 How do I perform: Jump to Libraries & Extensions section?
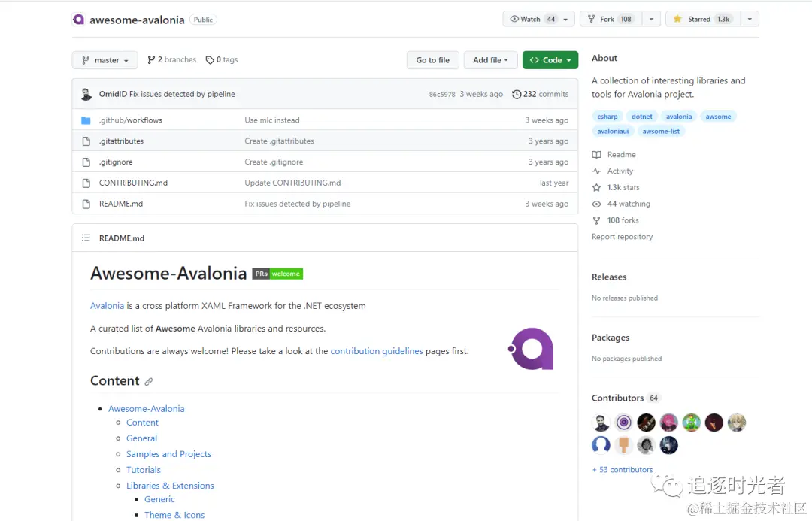click(170, 486)
